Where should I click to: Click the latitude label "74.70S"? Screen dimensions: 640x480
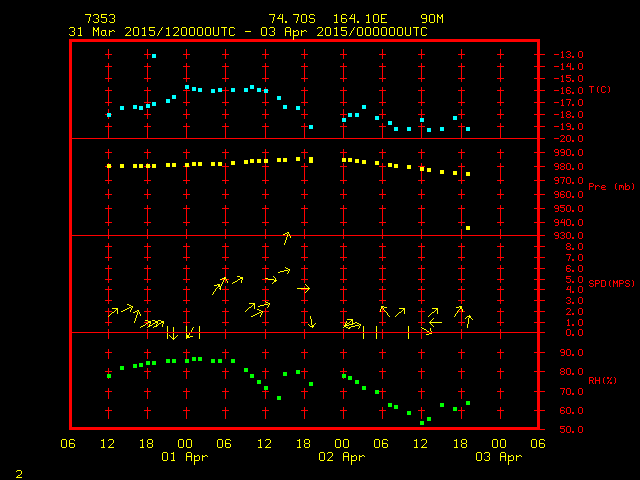[292, 19]
